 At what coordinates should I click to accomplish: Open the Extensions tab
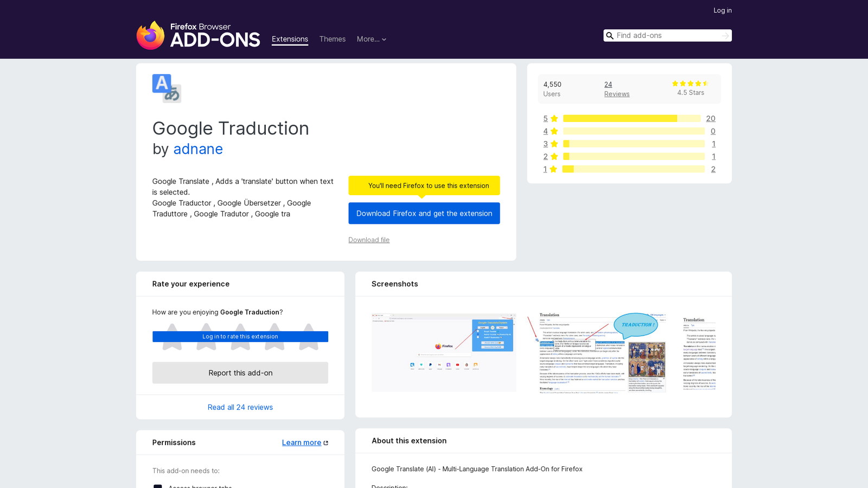click(x=290, y=39)
